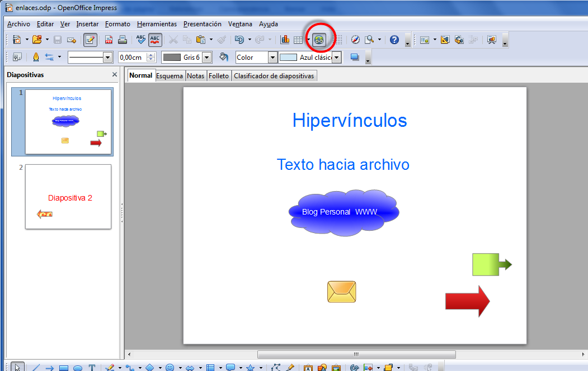Click the Gris 6 gray color swatch
This screenshot has height=371, width=588.
click(x=172, y=58)
